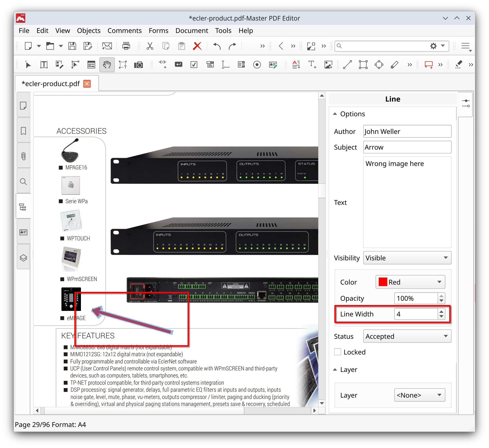Click in the Subject field
Screen dimensions: 489x448
[x=407, y=147]
